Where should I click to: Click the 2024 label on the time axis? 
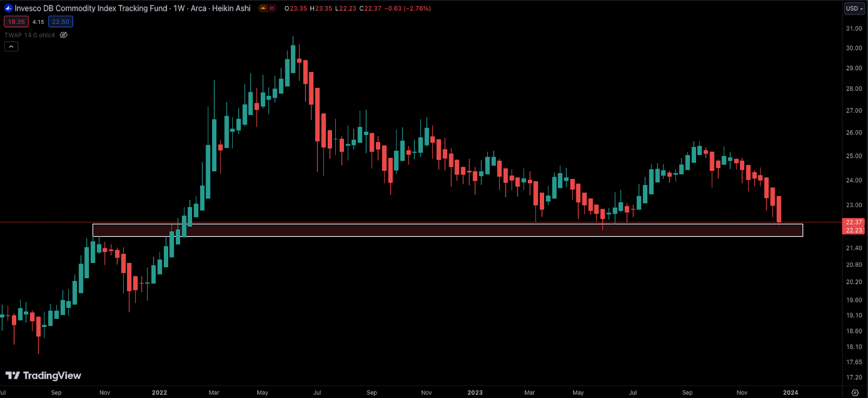click(790, 393)
